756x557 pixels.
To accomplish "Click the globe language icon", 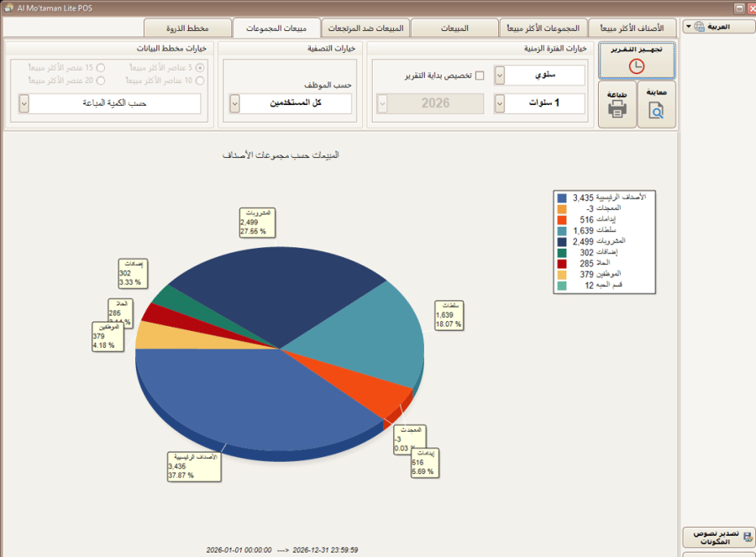I will tap(699, 27).
